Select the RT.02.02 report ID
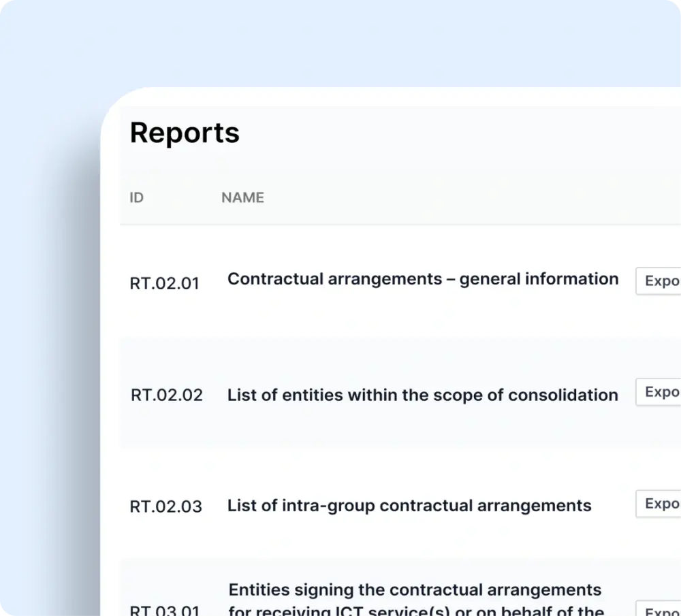 pos(167,395)
